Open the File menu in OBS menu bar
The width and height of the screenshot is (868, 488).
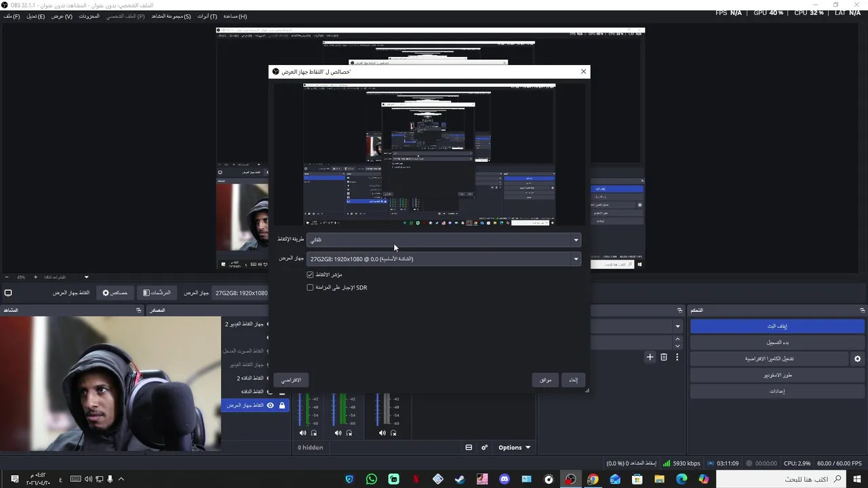(12, 16)
